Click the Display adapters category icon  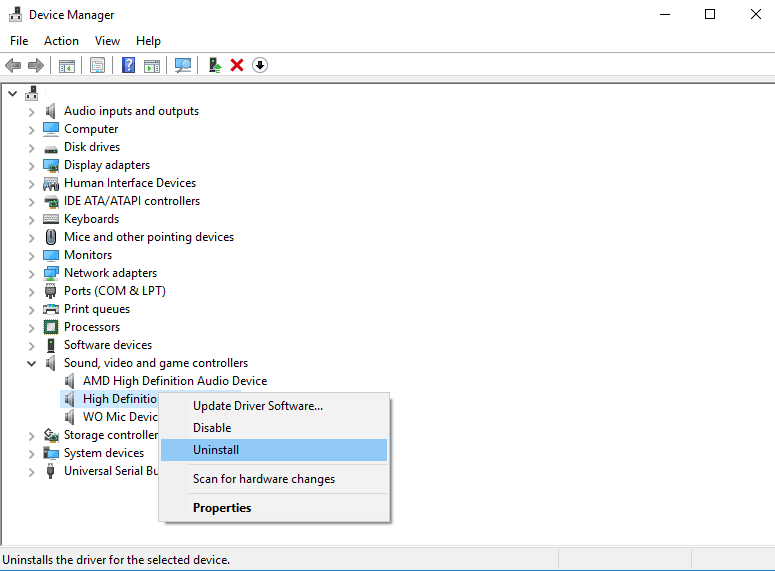pyautogui.click(x=50, y=165)
